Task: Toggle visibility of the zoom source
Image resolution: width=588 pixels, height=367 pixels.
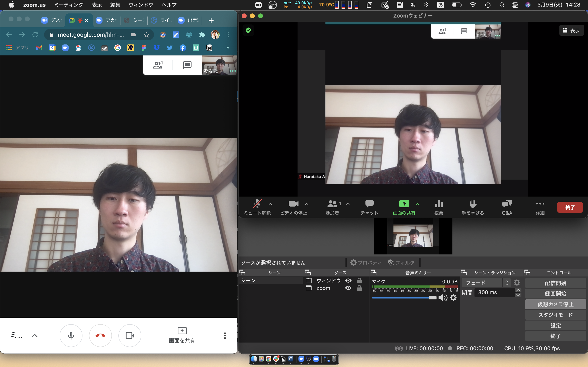Action: coord(348,288)
